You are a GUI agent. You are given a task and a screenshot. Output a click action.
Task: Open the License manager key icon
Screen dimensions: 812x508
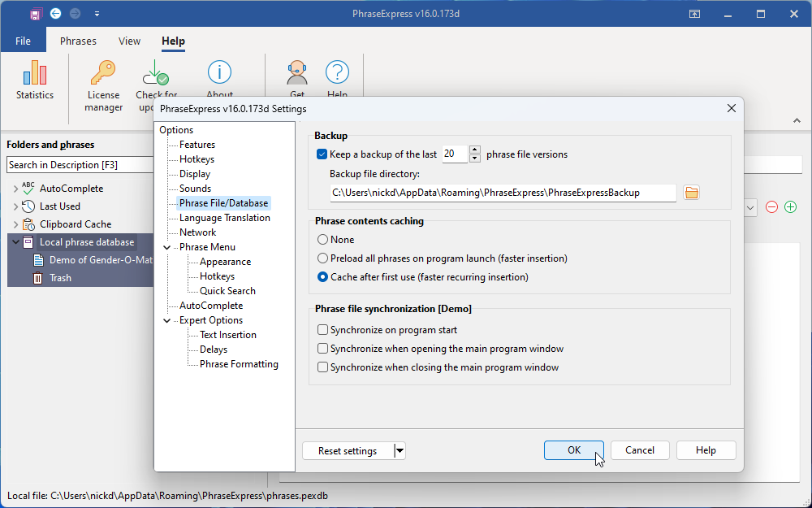[103, 73]
